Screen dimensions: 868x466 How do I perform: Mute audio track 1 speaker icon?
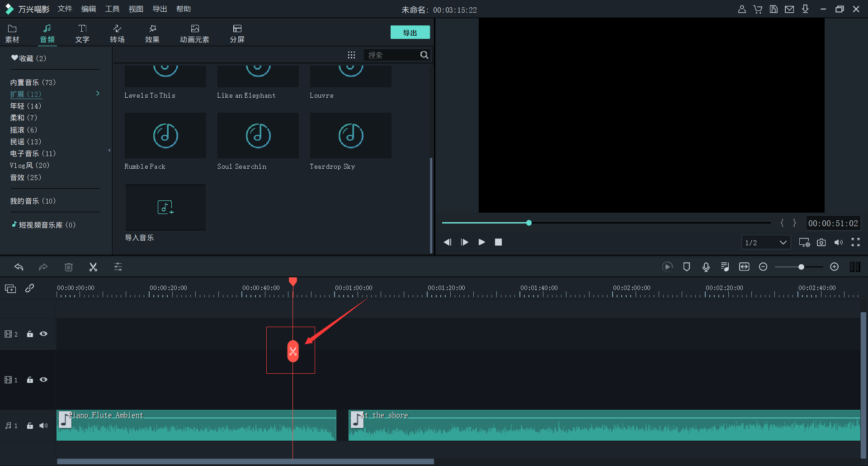(x=43, y=426)
